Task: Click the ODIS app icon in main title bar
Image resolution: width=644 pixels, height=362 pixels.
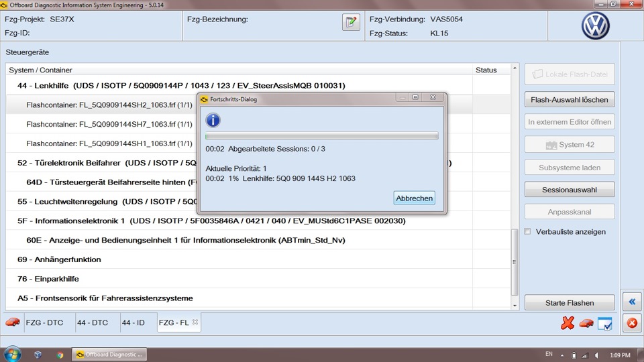Action: [4, 5]
